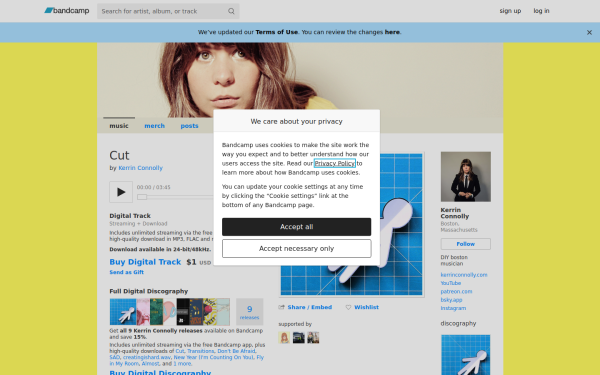This screenshot has height=375, width=600.
Task: Click the 'here' link in banner
Action: point(392,32)
